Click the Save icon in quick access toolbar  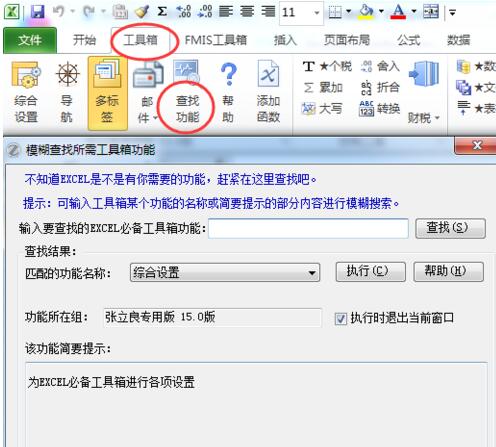tap(37, 12)
